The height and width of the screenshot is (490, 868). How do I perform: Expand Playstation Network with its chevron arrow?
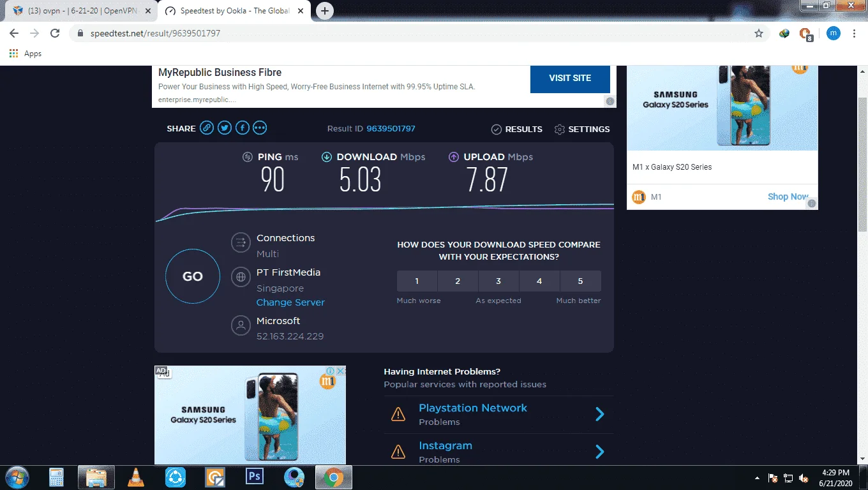point(600,414)
